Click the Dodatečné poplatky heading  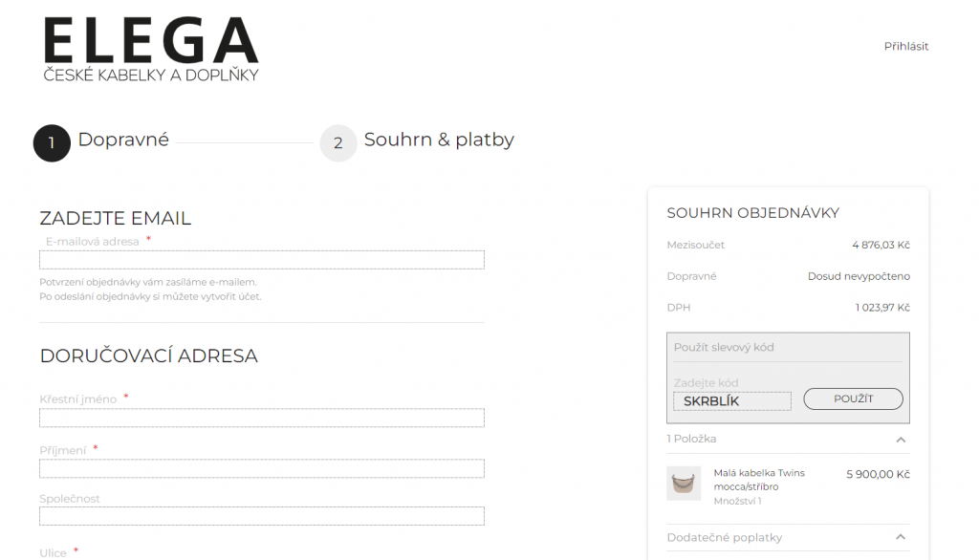[x=725, y=537]
